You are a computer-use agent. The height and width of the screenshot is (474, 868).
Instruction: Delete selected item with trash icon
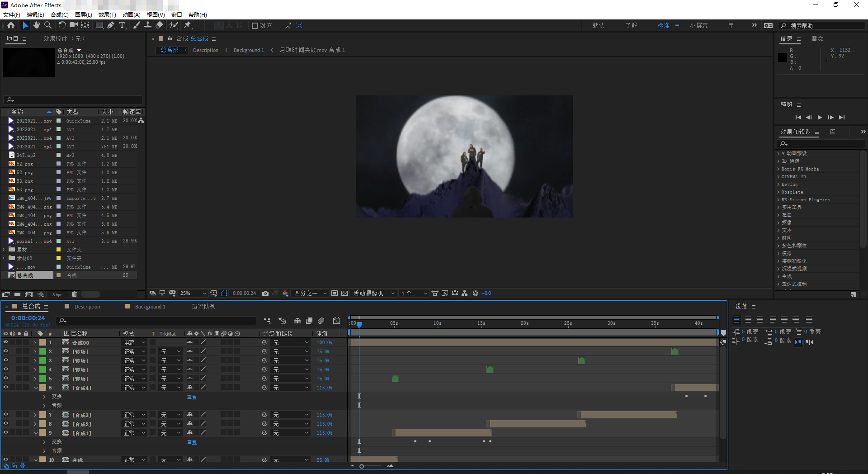coord(74,294)
